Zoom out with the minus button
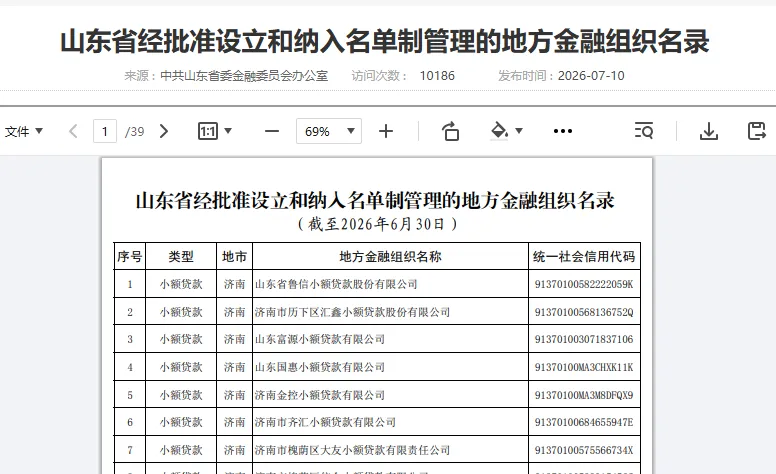The height and width of the screenshot is (474, 776). tap(272, 132)
